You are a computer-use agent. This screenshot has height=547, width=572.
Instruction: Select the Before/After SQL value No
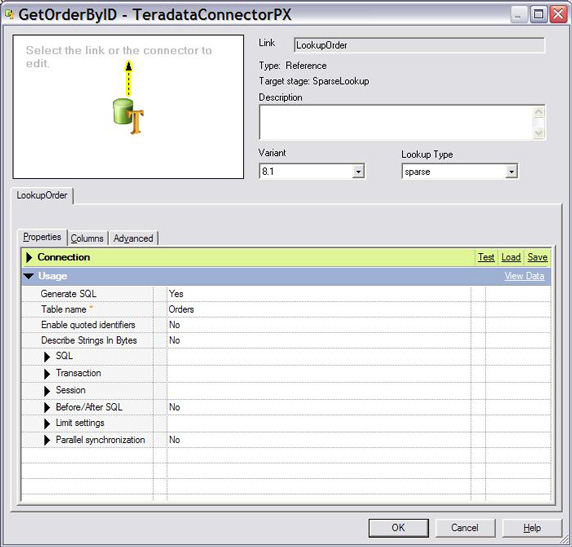[174, 407]
